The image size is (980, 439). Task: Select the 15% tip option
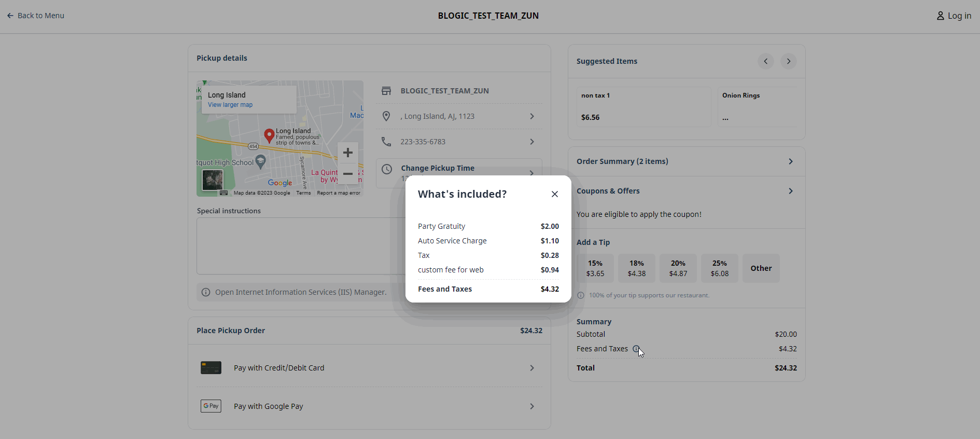[x=595, y=268]
